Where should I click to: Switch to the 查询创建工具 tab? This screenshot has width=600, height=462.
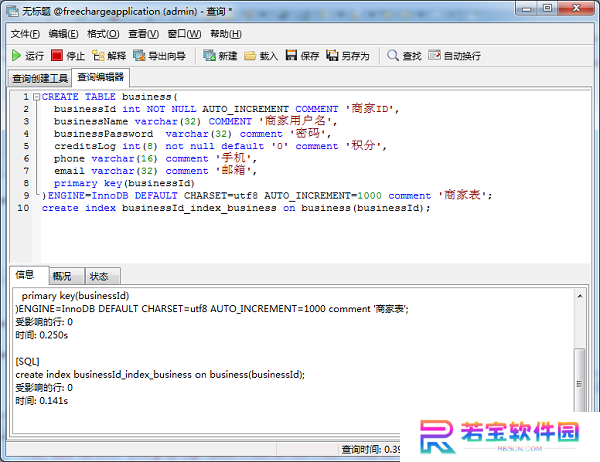40,78
